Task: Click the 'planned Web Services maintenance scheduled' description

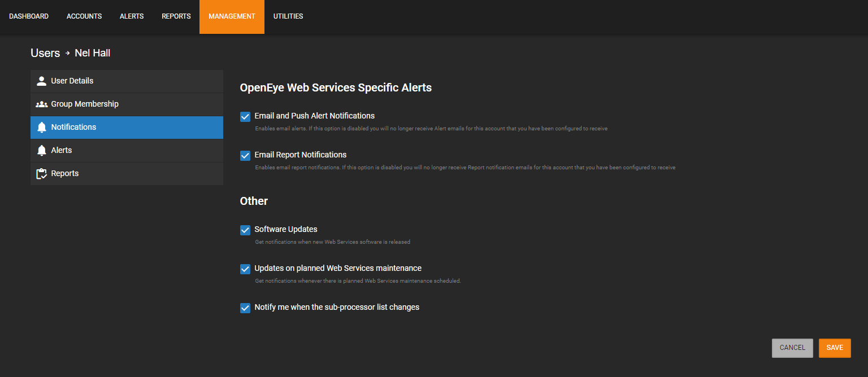Action: pos(358,281)
